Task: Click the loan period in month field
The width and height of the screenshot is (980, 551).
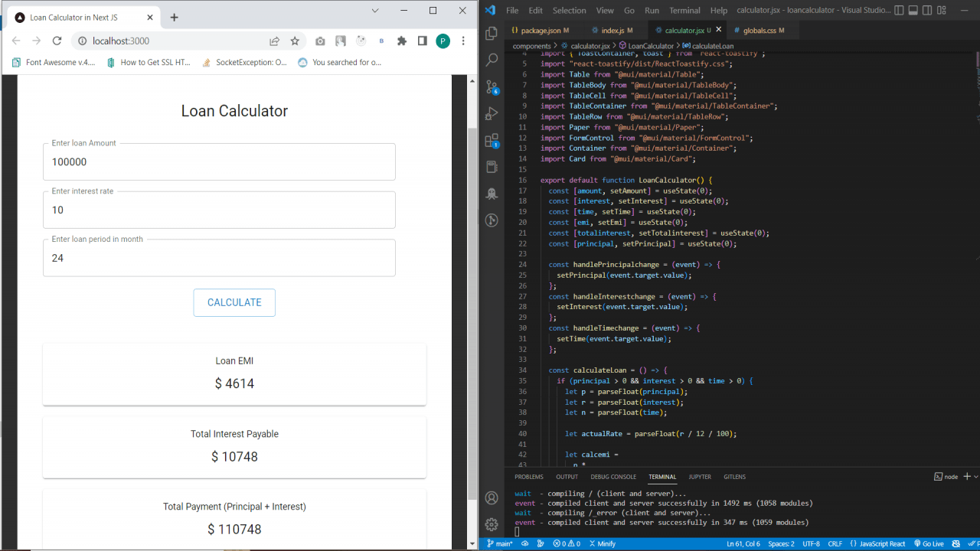Action: (x=219, y=258)
